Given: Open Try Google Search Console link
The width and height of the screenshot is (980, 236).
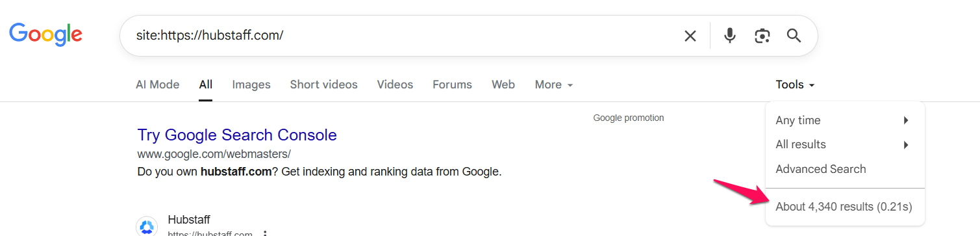Looking at the screenshot, I should (237, 135).
